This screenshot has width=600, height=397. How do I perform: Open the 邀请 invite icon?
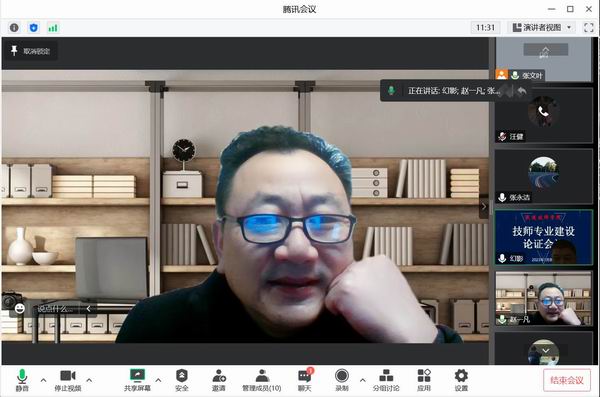(x=219, y=380)
